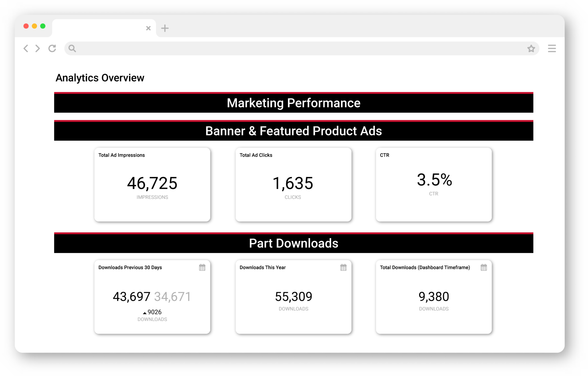
Task: Click the 55,309 downloads figure
Action: click(x=293, y=297)
